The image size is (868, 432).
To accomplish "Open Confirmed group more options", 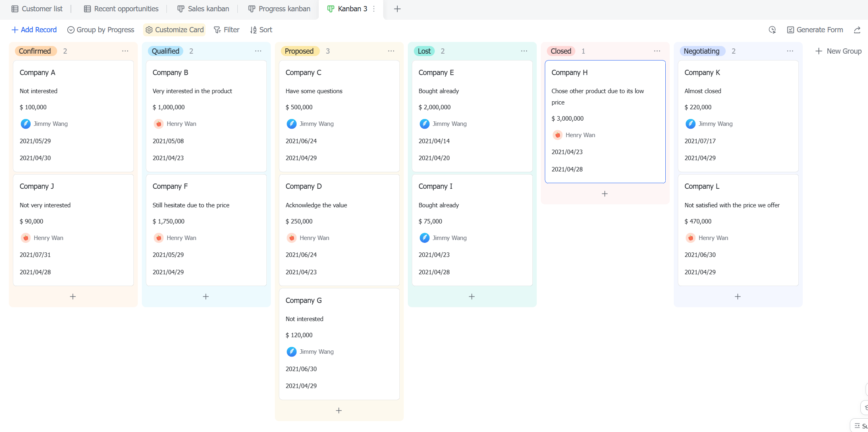I will click(125, 51).
